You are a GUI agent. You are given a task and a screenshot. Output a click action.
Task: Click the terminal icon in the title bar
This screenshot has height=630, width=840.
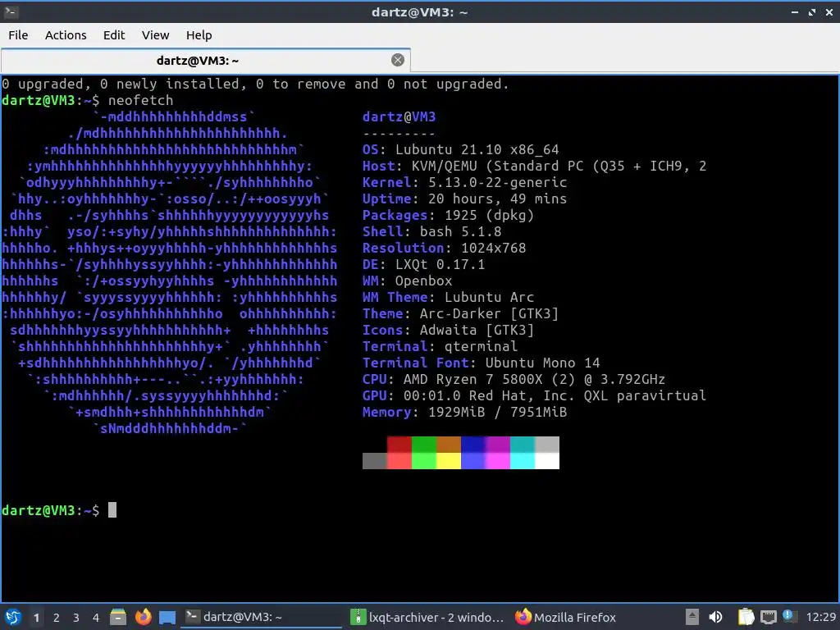click(11, 11)
